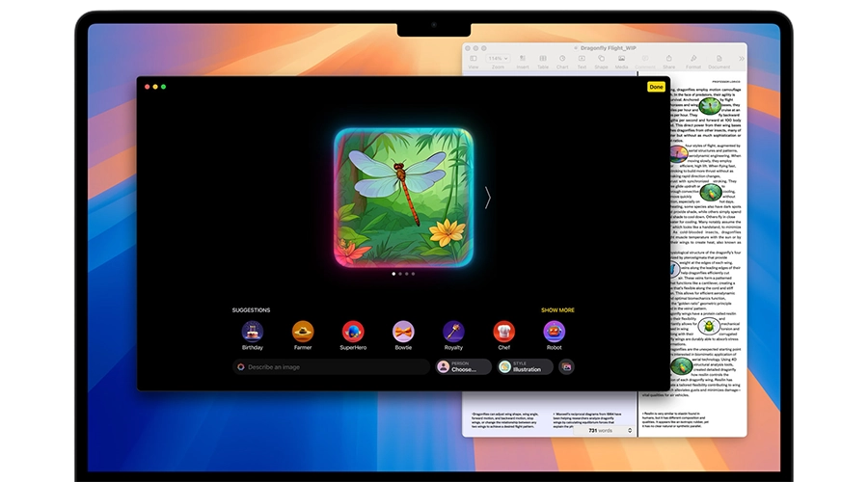Viewport: 868px width, 482px height.
Task: Open the photo picker icon beside Style
Action: [x=566, y=367]
